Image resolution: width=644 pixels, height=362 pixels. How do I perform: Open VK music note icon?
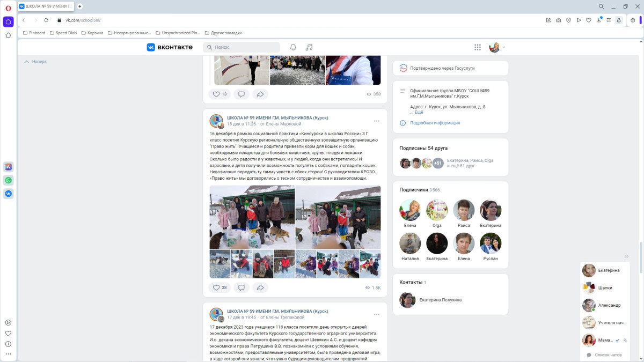tap(309, 47)
